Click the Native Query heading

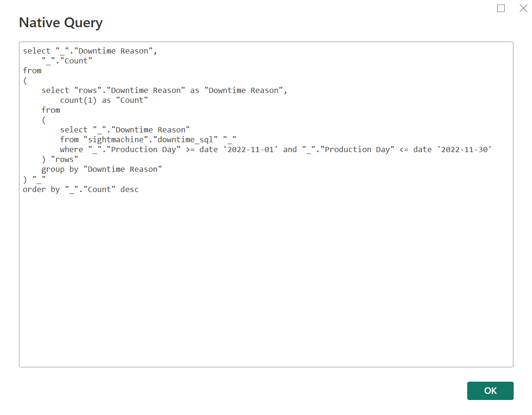61,23
